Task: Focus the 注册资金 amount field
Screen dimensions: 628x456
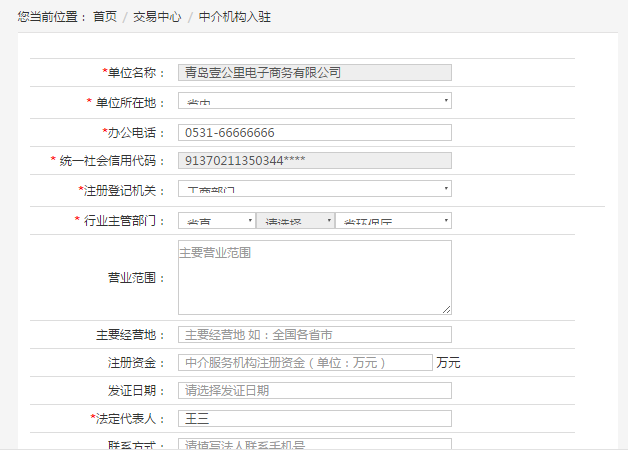Action: point(305,363)
